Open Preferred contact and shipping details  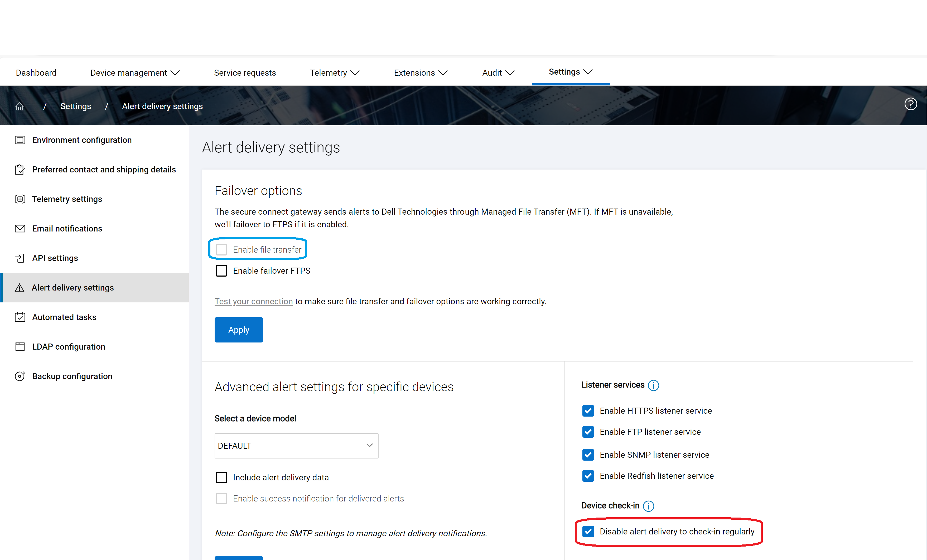(94, 170)
